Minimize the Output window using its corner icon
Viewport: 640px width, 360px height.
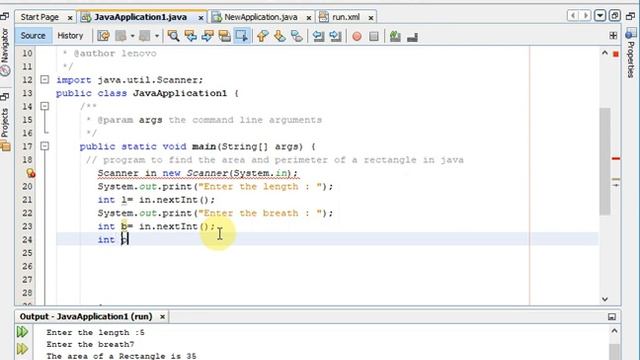(x=611, y=317)
